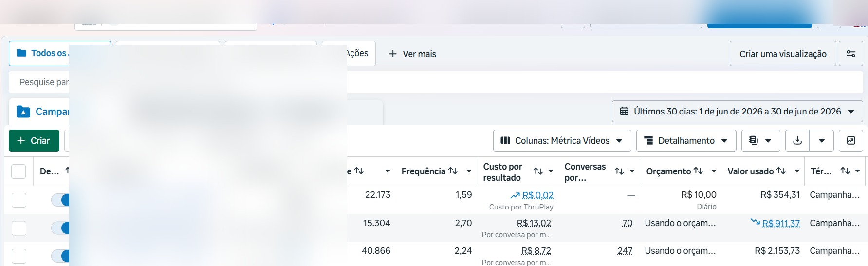
Task: Open Custo por resultado column options arrow
Action: click(551, 171)
